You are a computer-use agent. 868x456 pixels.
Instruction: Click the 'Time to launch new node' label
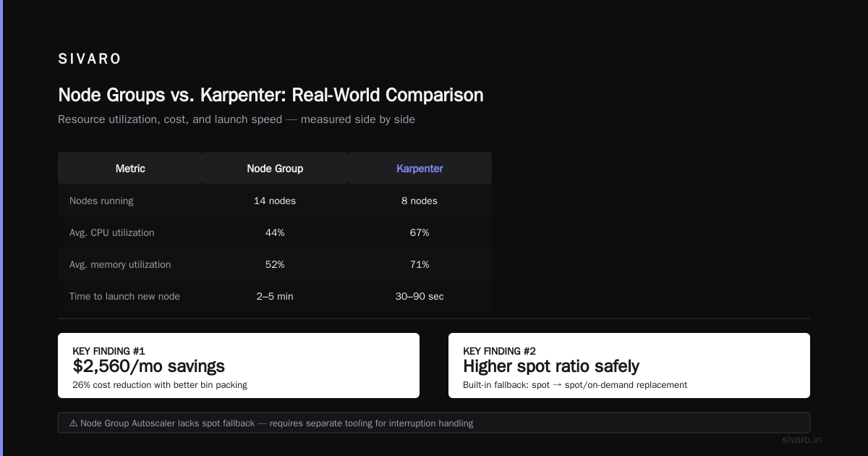pos(124,296)
